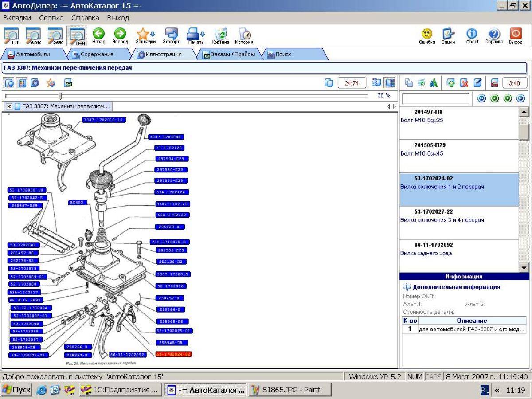Select part 66-11-1702092 Вилка заднего хода
Screen dimensions: 532x399
(459, 256)
